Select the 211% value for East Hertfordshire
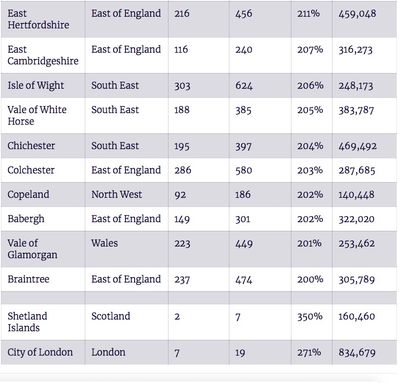 pos(308,14)
